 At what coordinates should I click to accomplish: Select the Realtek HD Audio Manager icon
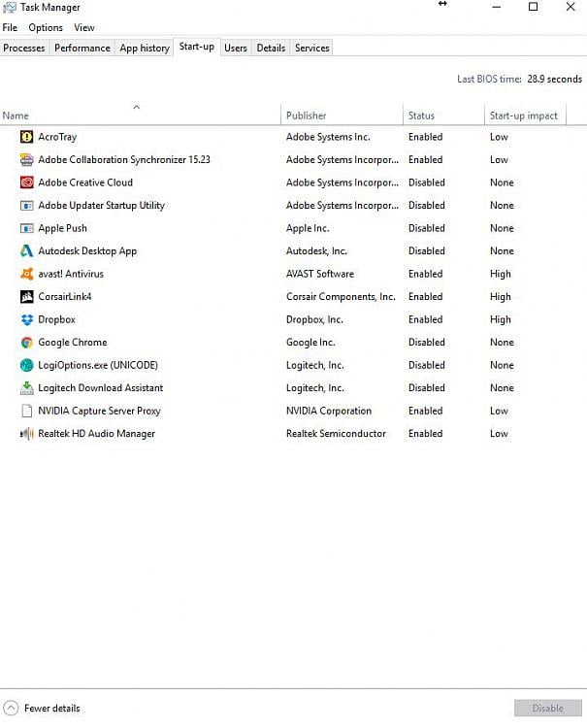pos(27,434)
